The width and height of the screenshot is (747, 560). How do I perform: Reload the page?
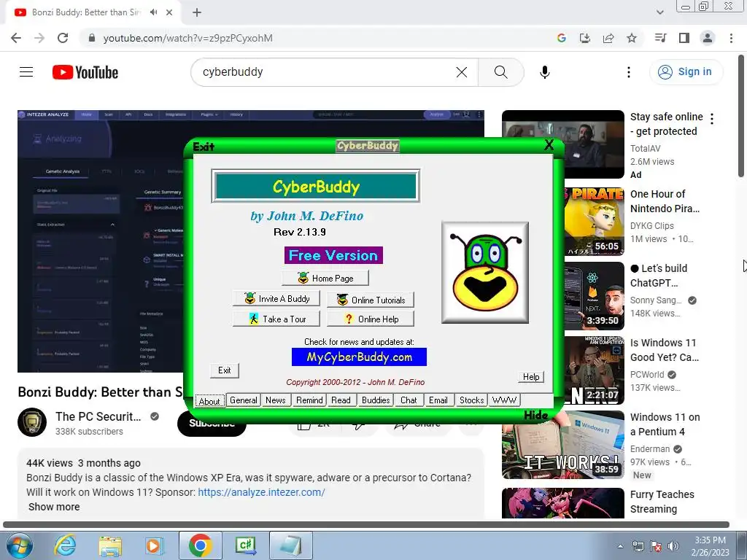click(x=63, y=38)
